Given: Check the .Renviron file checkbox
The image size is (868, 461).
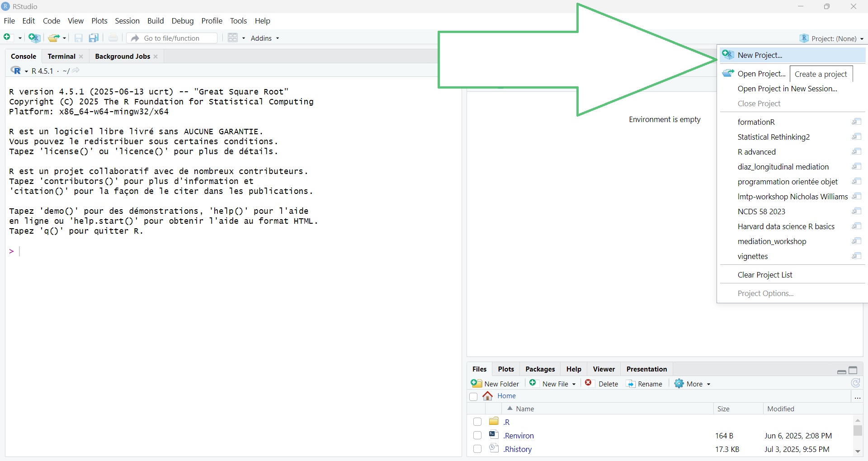Looking at the screenshot, I should [x=477, y=435].
